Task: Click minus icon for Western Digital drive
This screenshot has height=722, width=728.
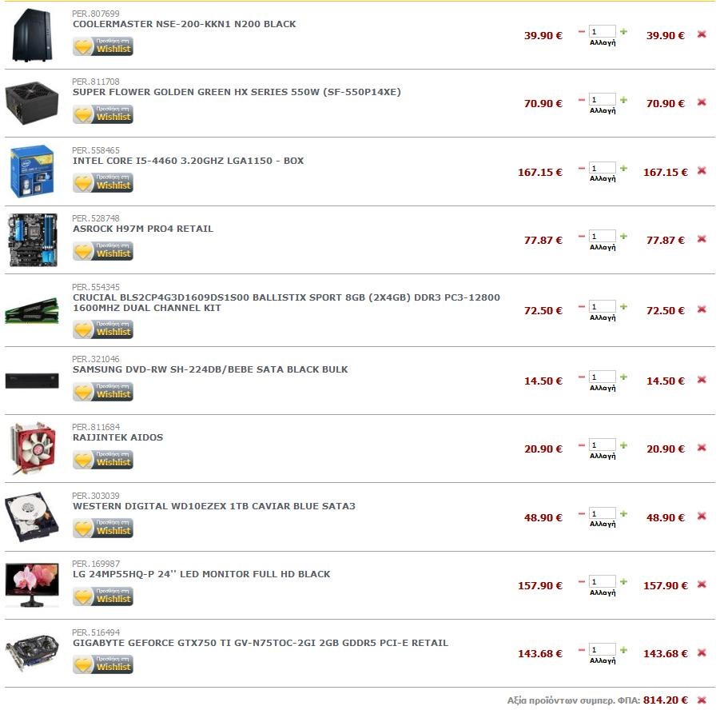Action: click(582, 514)
